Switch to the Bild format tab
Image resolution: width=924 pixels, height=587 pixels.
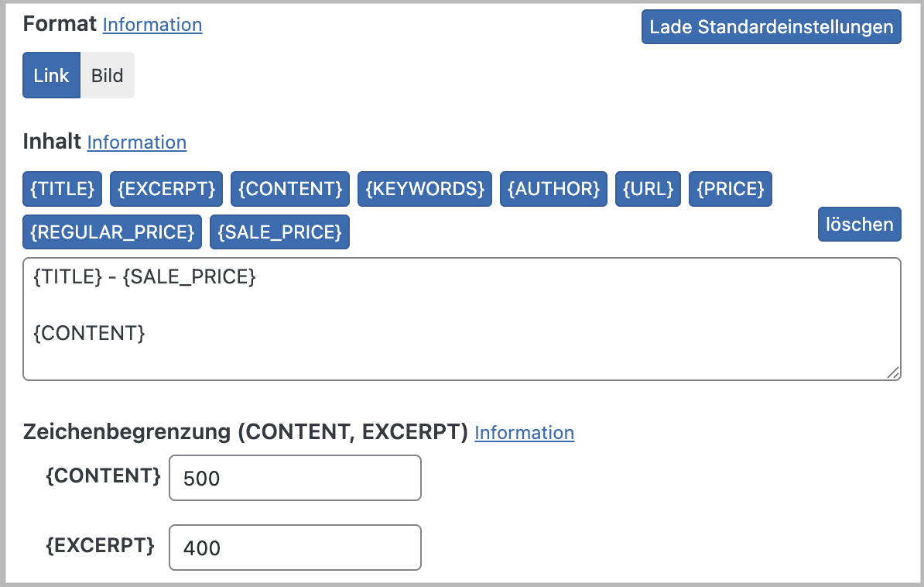tap(107, 75)
